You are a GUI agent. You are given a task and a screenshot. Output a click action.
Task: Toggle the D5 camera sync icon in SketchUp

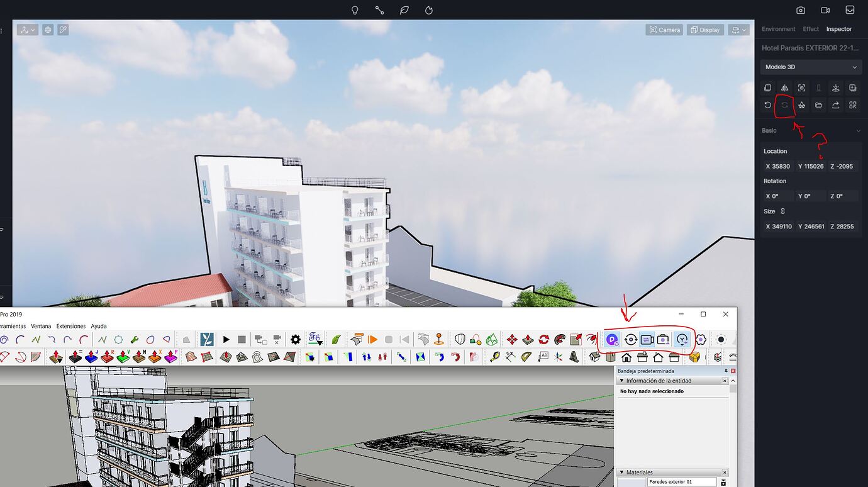coord(647,340)
